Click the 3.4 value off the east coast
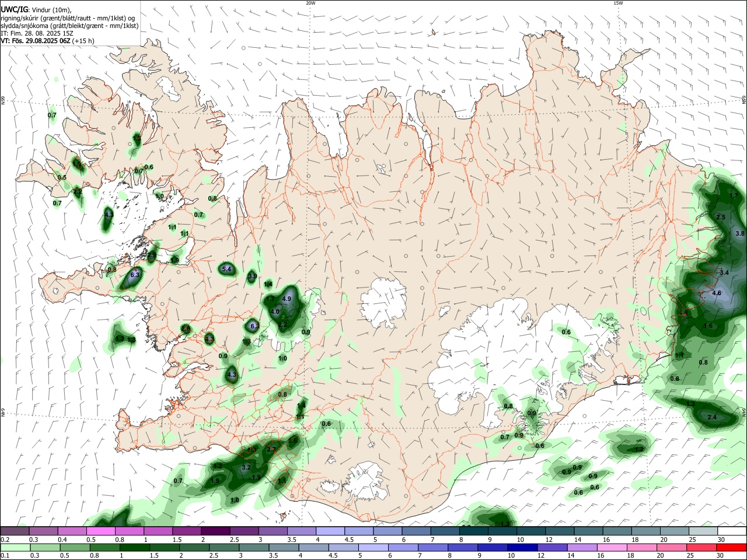This screenshot has width=747, height=560. [725, 272]
